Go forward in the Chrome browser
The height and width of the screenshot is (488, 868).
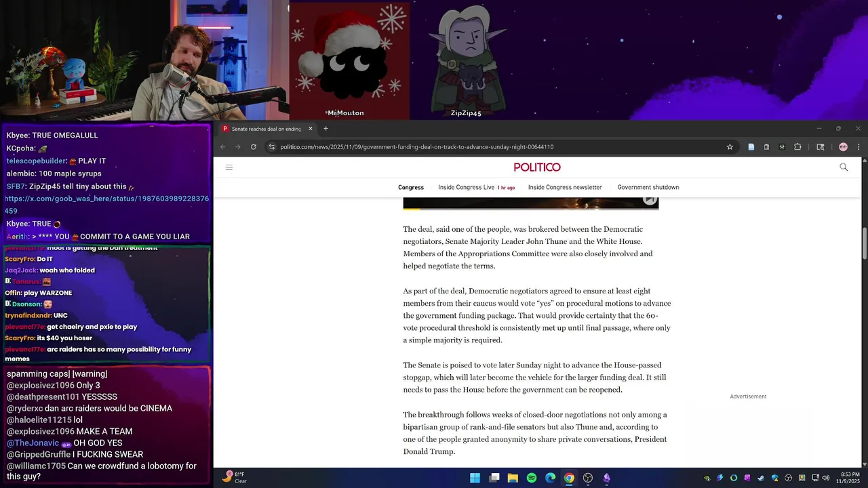pyautogui.click(x=238, y=147)
